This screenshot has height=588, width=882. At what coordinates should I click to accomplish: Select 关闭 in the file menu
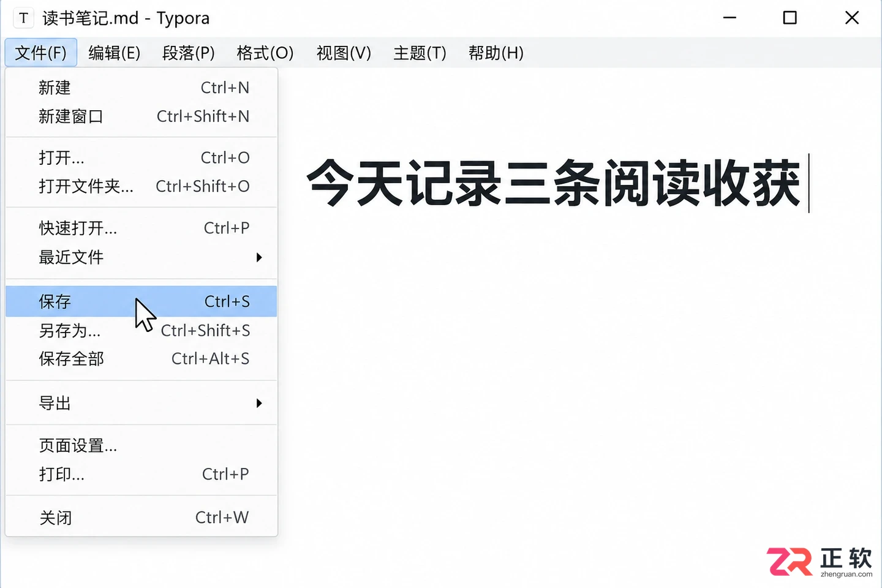pos(141,518)
